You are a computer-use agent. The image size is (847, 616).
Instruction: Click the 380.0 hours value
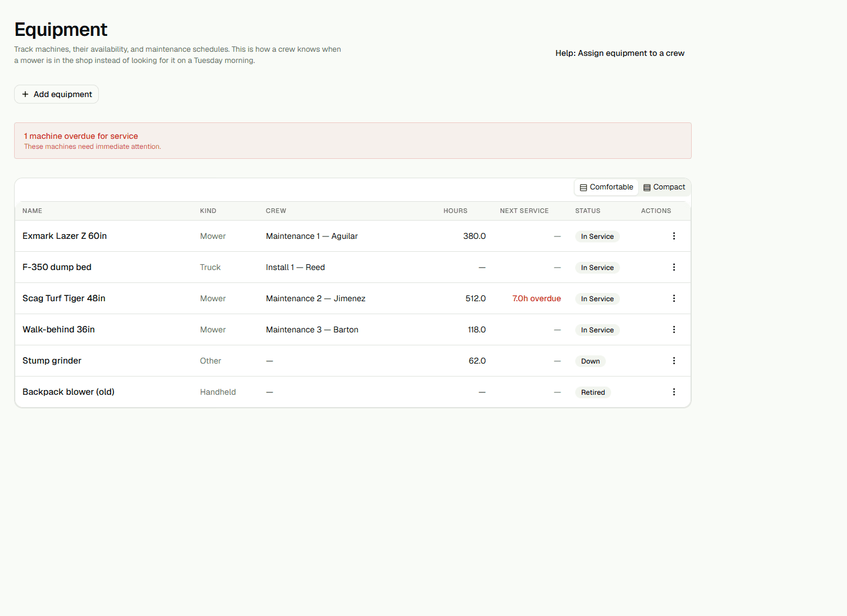(475, 236)
